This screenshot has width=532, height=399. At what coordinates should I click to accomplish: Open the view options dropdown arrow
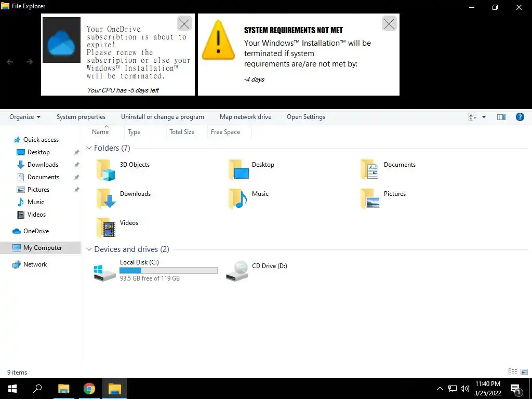pyautogui.click(x=484, y=117)
